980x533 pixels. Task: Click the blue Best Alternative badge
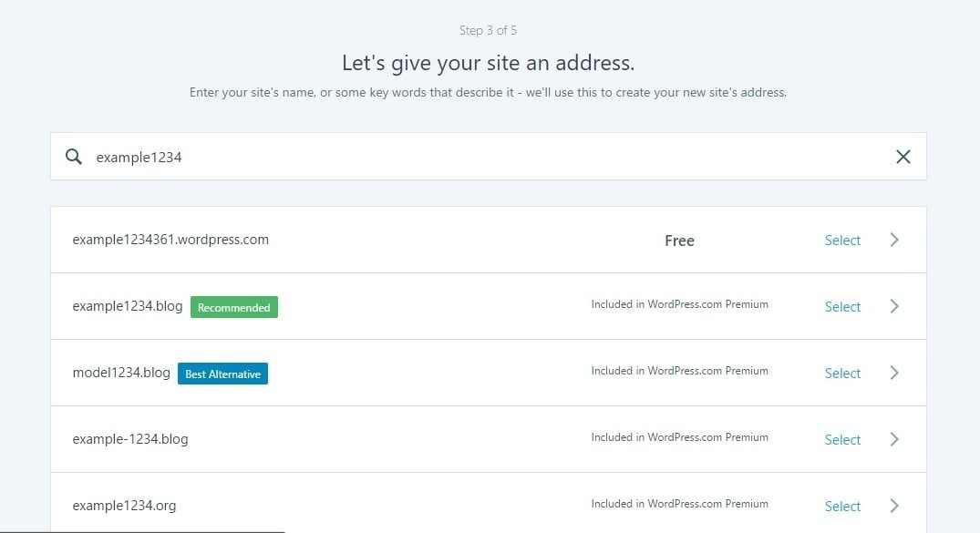[222, 374]
